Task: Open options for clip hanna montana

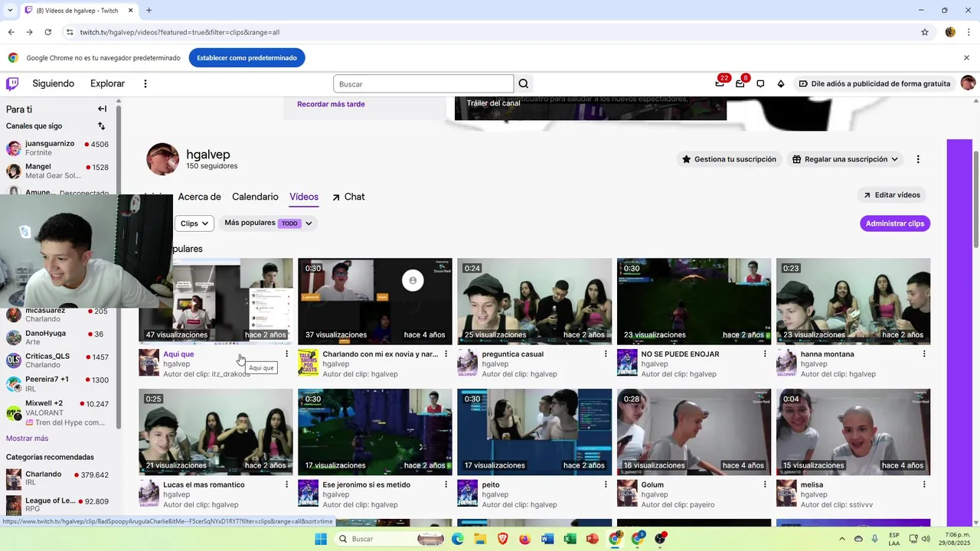Action: (924, 354)
